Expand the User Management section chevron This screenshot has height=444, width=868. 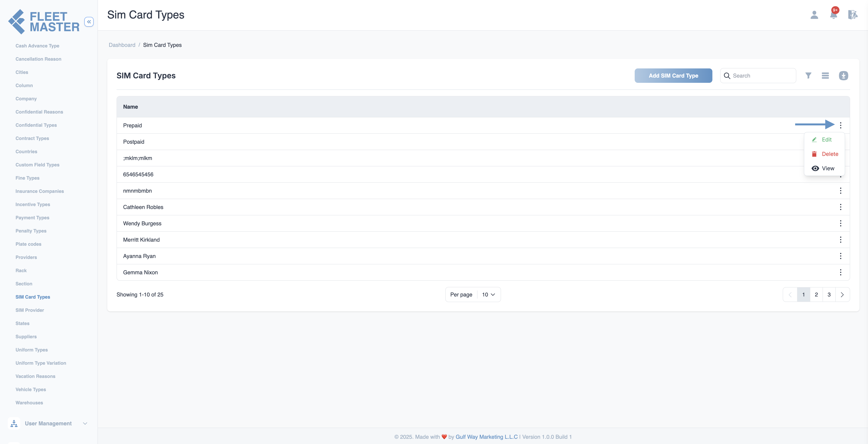click(x=85, y=423)
